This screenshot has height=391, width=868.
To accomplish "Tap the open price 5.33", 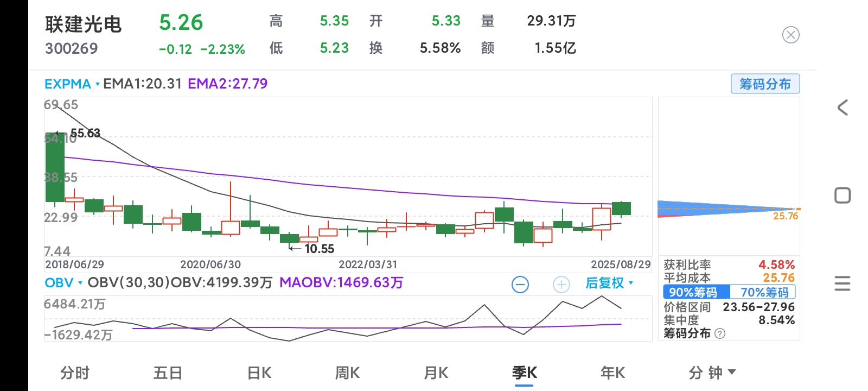I will (446, 21).
